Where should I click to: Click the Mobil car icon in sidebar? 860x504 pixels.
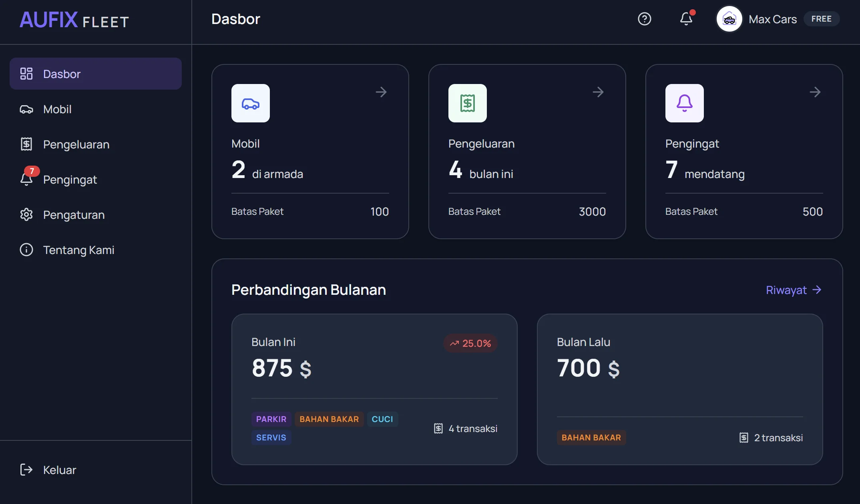click(x=26, y=109)
